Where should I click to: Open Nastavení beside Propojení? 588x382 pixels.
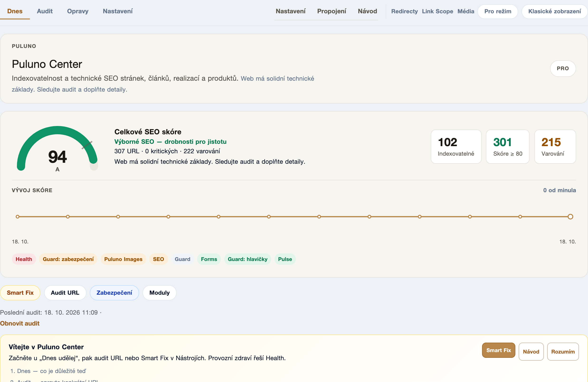pyautogui.click(x=290, y=11)
